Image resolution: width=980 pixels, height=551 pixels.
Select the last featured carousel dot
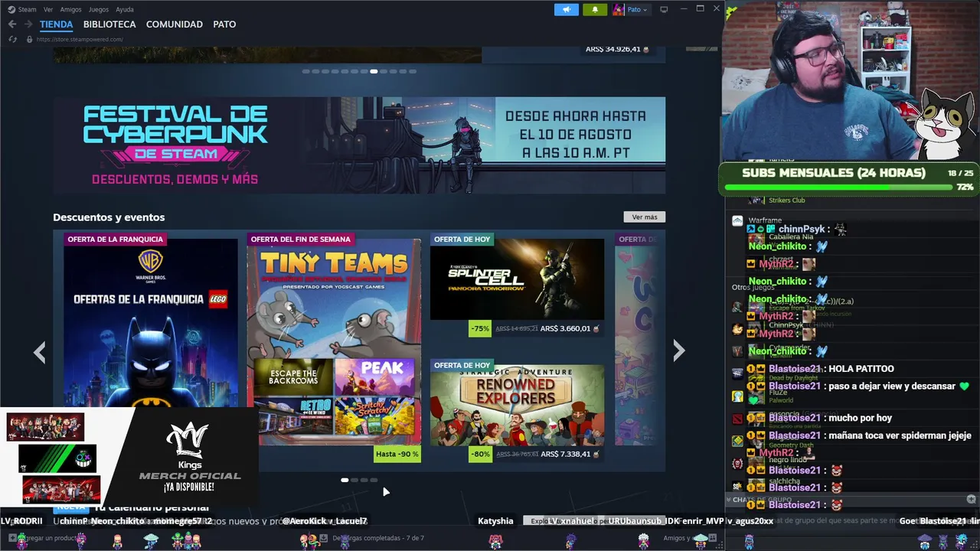(x=413, y=71)
